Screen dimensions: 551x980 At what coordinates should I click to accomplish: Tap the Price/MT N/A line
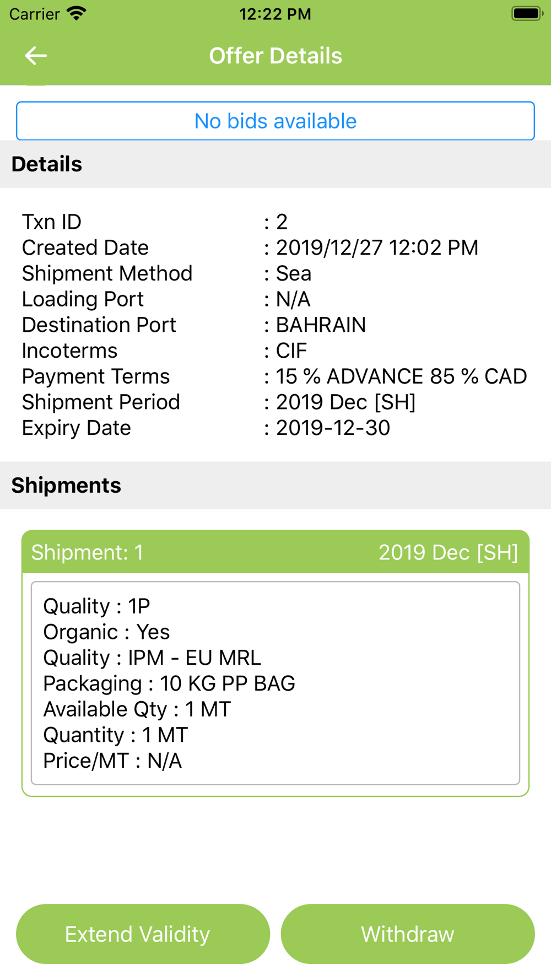tap(112, 761)
